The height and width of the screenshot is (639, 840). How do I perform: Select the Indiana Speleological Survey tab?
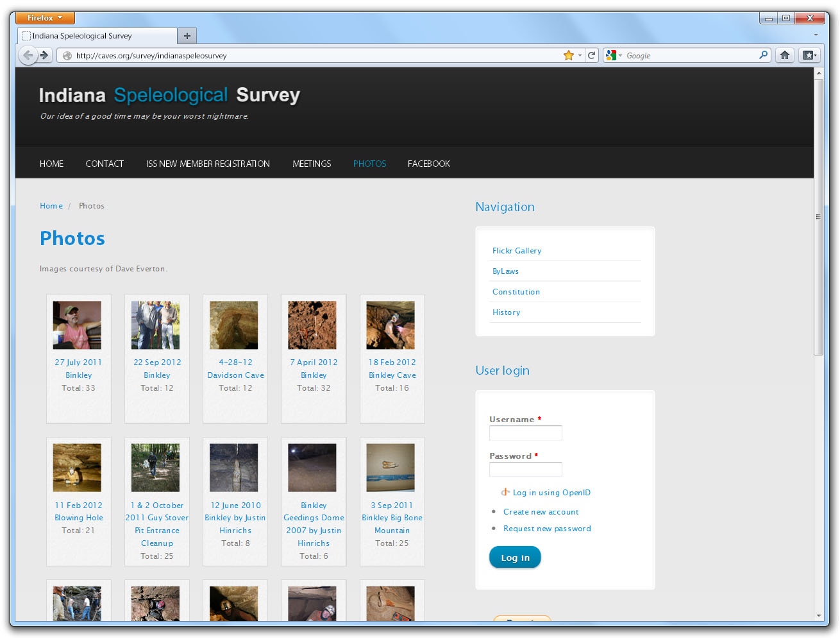click(x=97, y=36)
